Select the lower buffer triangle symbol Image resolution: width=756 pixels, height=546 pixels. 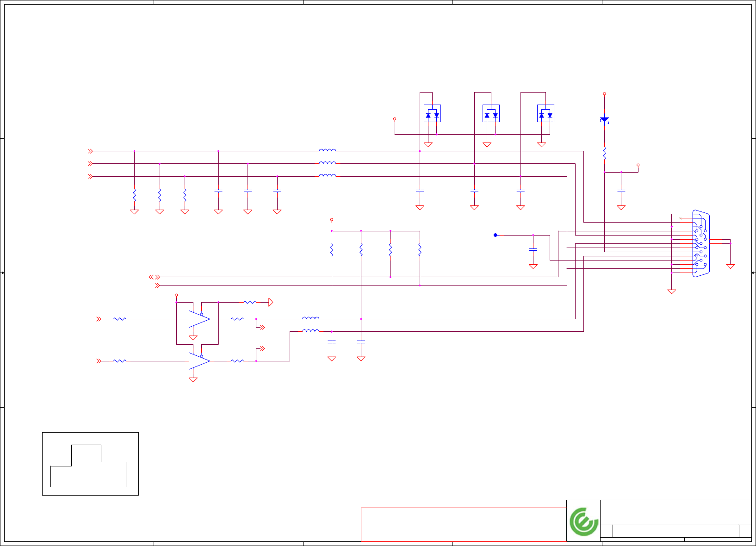pyautogui.click(x=199, y=361)
